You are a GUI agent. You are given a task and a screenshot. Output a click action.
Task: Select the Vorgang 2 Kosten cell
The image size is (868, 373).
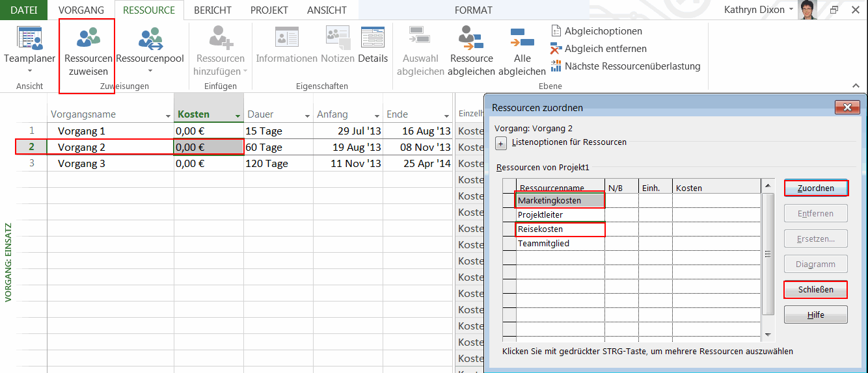pos(208,148)
